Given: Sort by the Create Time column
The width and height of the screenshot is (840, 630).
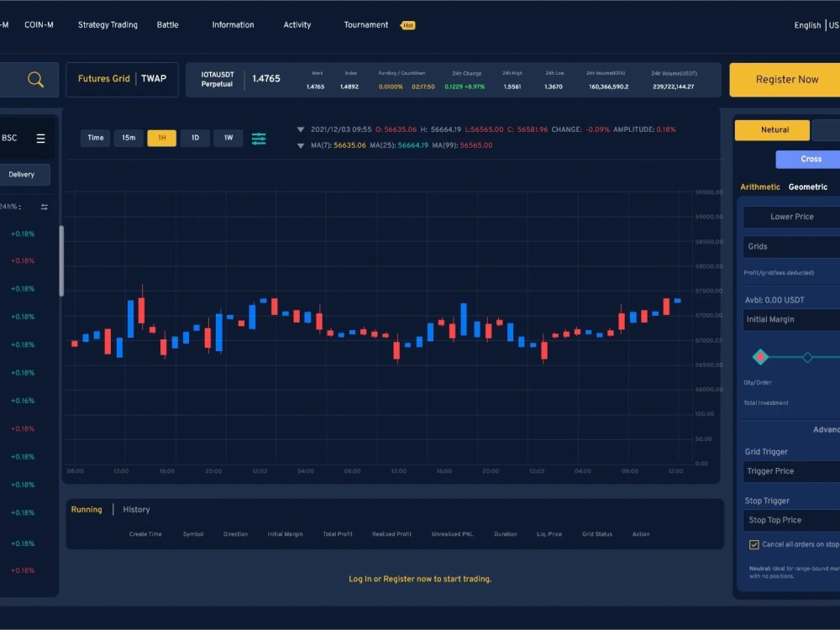Looking at the screenshot, I should (145, 534).
